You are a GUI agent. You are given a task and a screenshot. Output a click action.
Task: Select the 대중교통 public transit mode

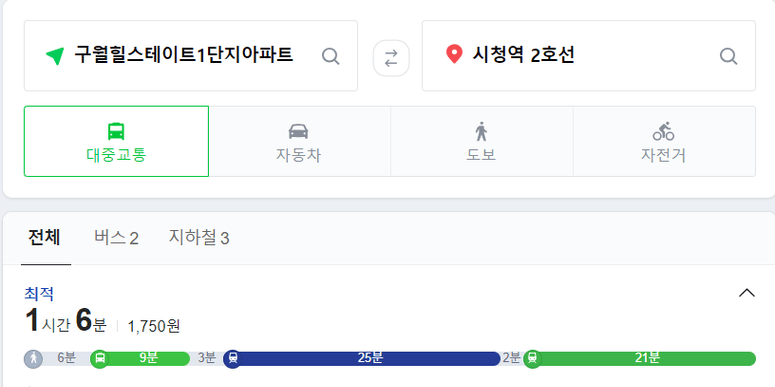116,141
